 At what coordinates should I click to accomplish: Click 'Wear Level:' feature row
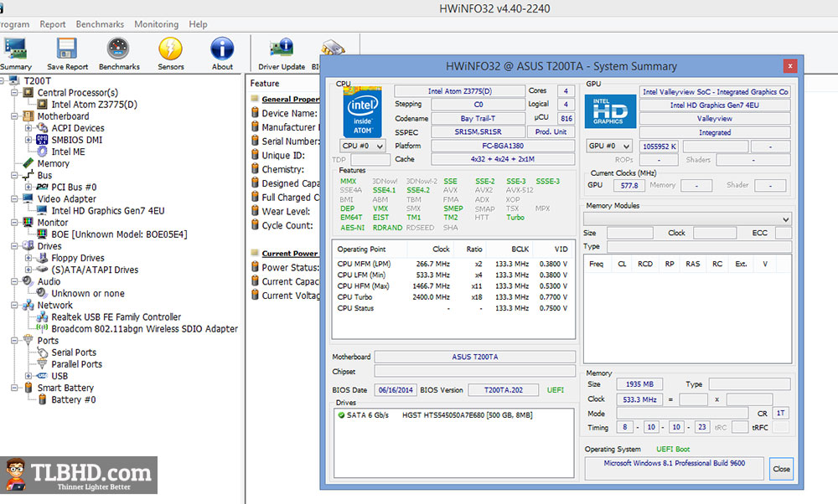coord(286,212)
